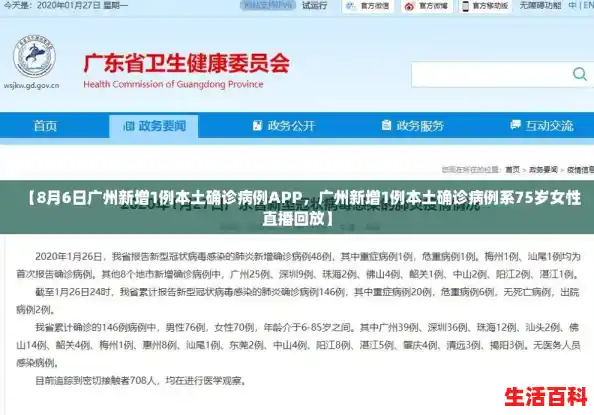Screen dimensions: 594x415
Task: Switch language to EN
Action: pyautogui.click(x=588, y=6)
